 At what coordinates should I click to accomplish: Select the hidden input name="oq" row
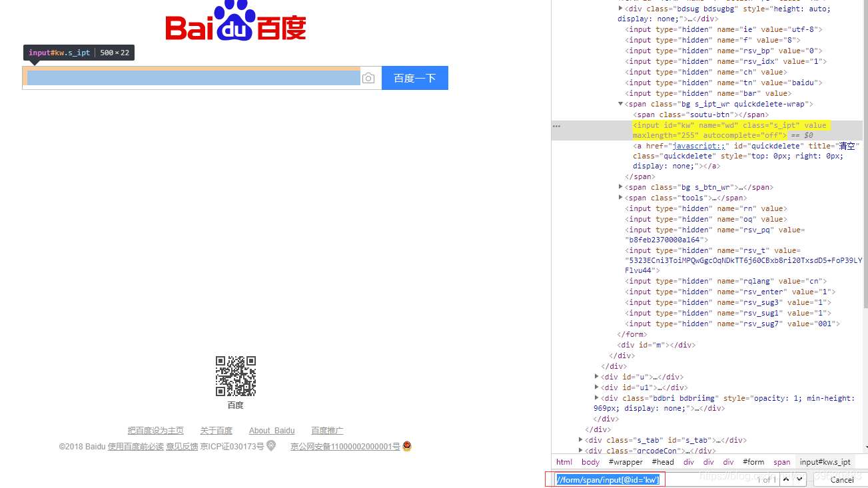pos(705,219)
